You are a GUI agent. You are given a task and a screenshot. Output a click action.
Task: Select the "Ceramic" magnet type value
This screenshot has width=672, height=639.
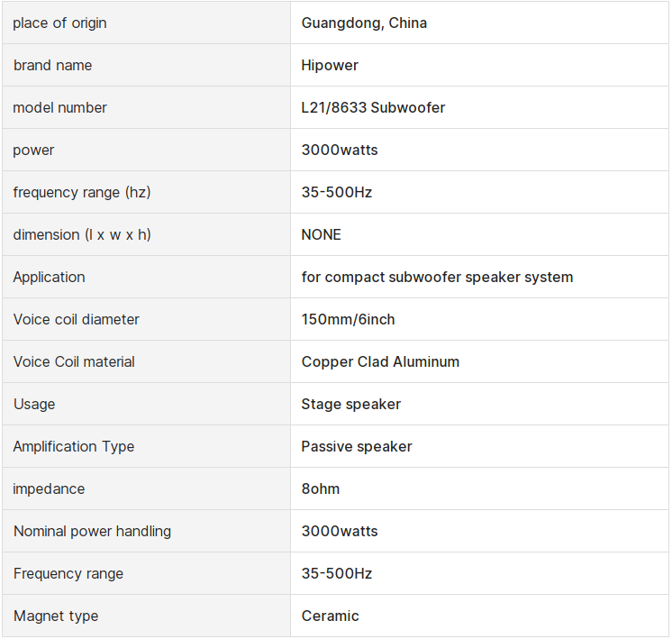(331, 616)
